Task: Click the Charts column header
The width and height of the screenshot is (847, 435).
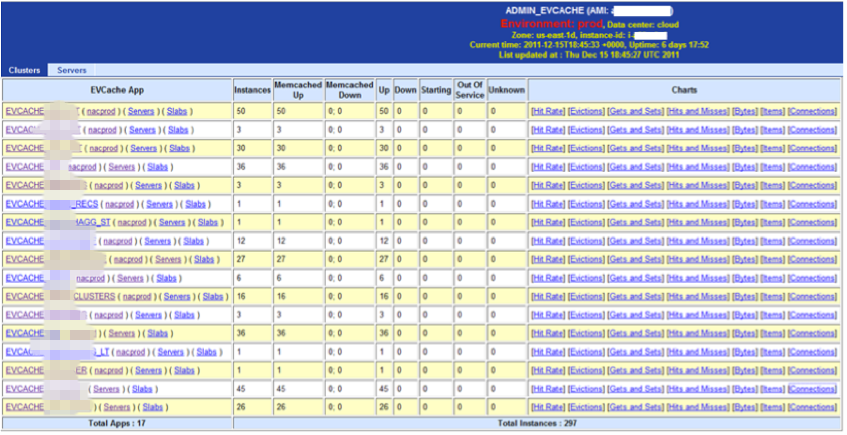Action: 684,90
